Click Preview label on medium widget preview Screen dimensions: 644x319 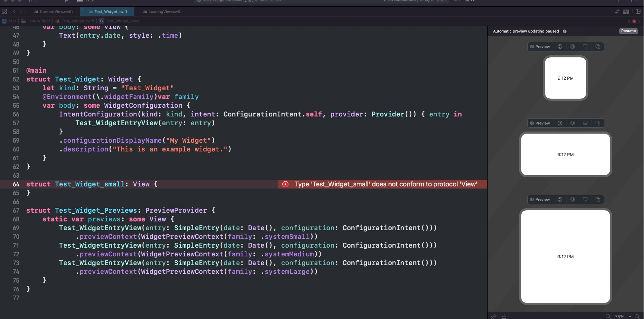click(x=540, y=123)
